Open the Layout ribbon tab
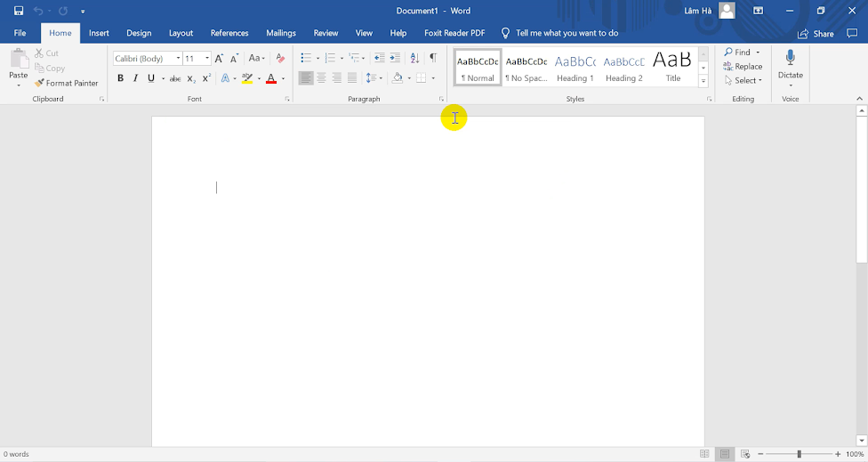 coord(181,33)
